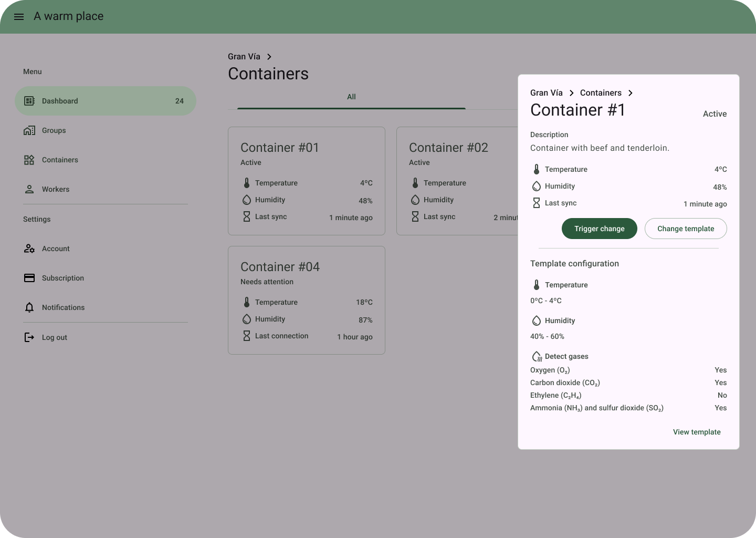Viewport: 756px width, 538px height.
Task: Open the Groups menu item
Action: pos(54,130)
